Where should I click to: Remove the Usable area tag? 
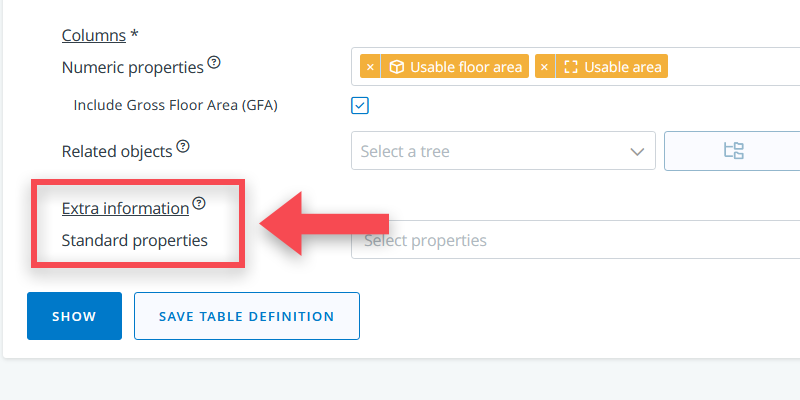[x=545, y=67]
